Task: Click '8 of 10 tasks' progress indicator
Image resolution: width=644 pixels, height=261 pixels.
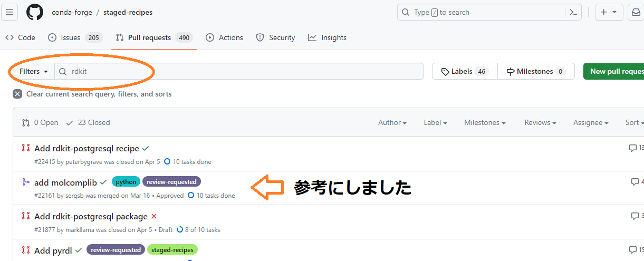Action: (198, 230)
